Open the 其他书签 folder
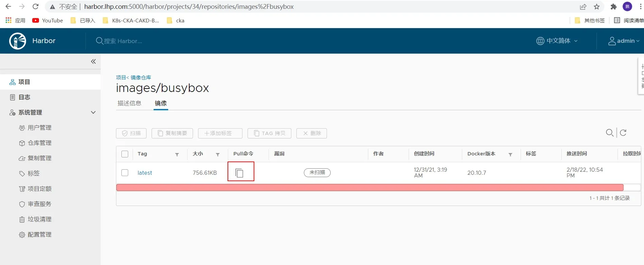 [590, 20]
